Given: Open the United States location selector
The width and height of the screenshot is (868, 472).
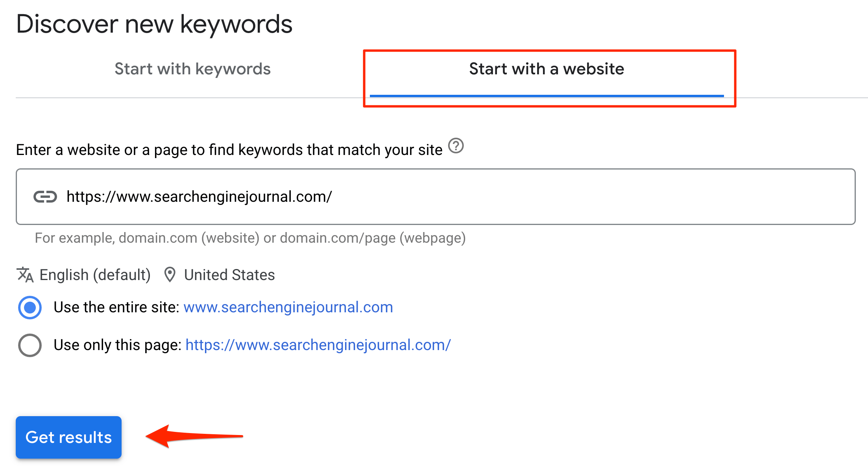Looking at the screenshot, I should (x=229, y=275).
